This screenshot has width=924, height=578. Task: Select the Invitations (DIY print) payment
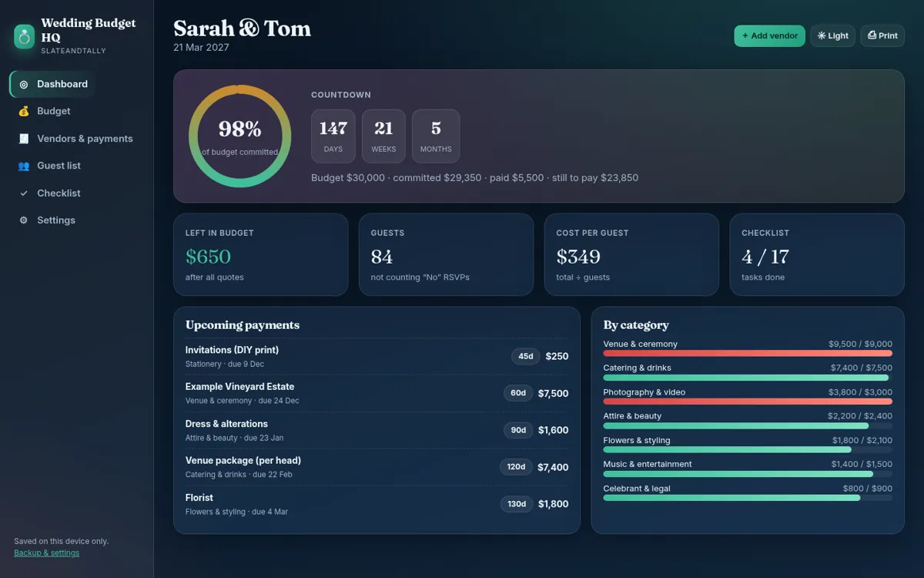377,356
